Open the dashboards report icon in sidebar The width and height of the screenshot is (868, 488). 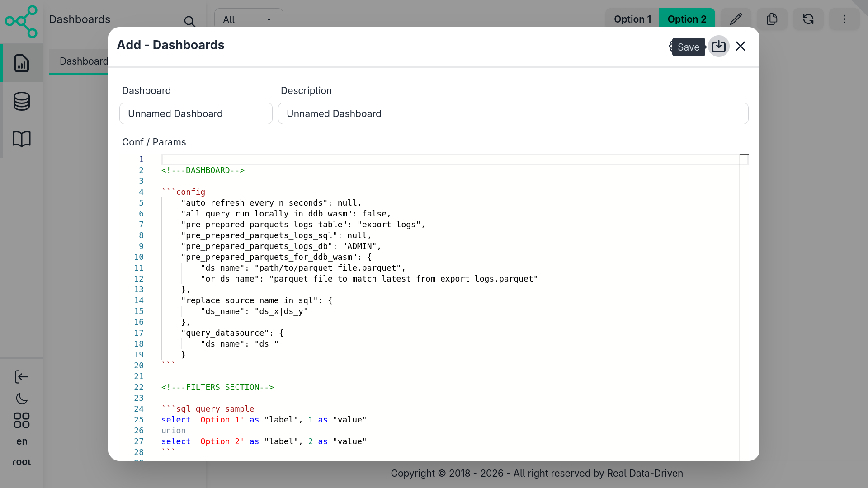click(21, 63)
